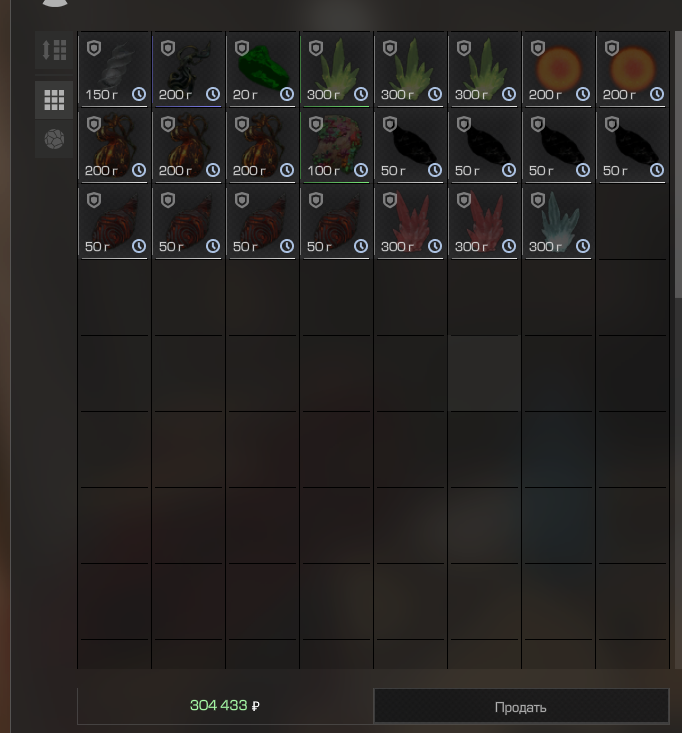Select the black tentacled root artifact, 200 г

pyautogui.click(x=188, y=69)
